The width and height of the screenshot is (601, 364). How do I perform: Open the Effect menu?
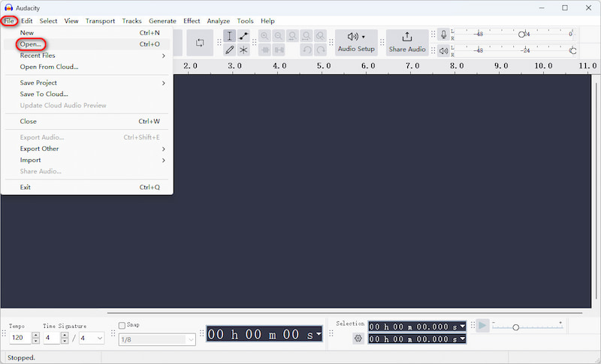tap(192, 21)
